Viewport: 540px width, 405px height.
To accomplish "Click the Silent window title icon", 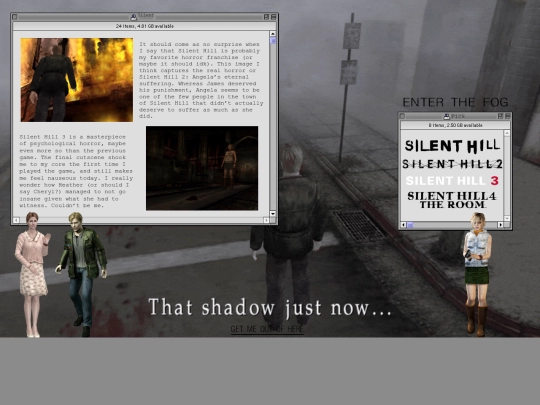I will [x=134, y=16].
